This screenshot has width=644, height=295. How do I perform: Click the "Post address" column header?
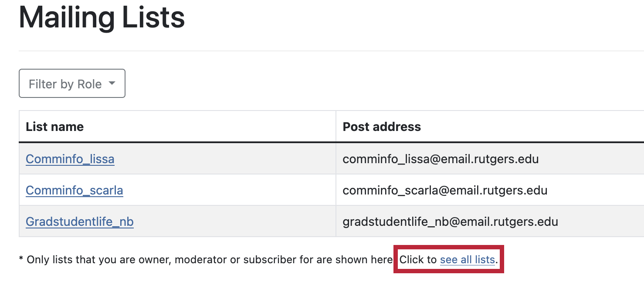pos(382,127)
